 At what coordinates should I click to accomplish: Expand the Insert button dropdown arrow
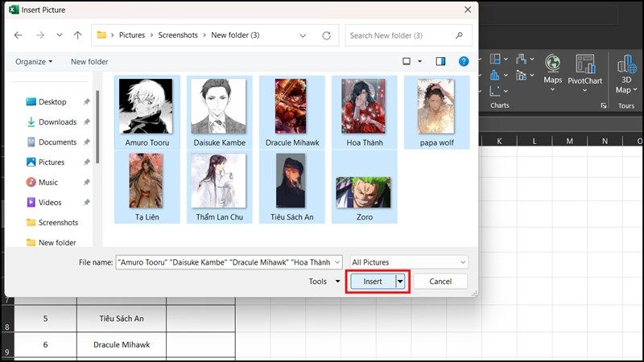(x=400, y=282)
